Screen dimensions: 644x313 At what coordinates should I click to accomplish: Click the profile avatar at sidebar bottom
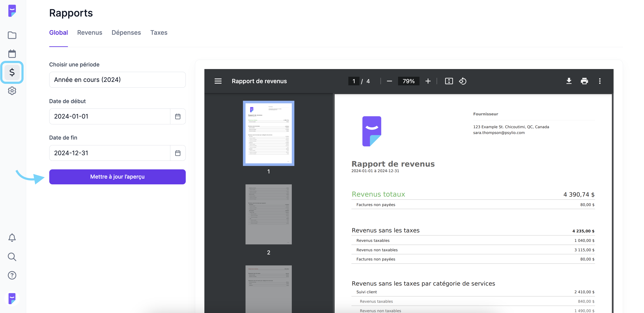click(12, 298)
